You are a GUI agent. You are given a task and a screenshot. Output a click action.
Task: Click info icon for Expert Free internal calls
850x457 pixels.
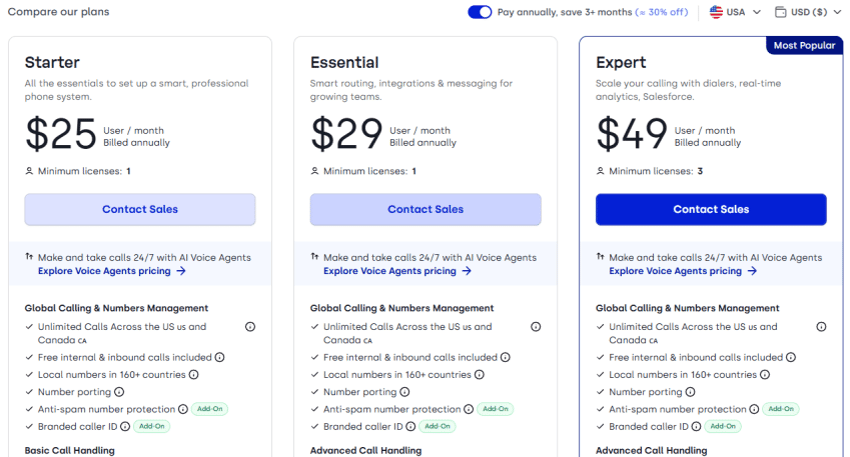point(791,357)
